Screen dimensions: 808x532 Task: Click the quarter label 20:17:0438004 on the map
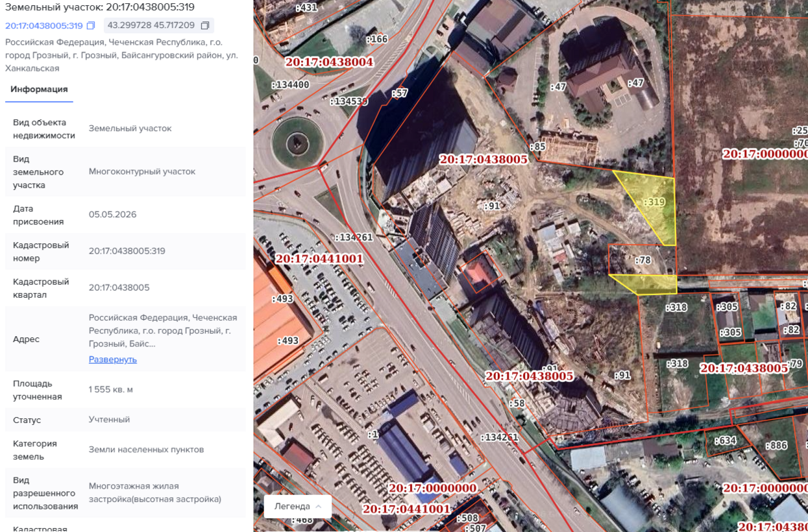329,62
